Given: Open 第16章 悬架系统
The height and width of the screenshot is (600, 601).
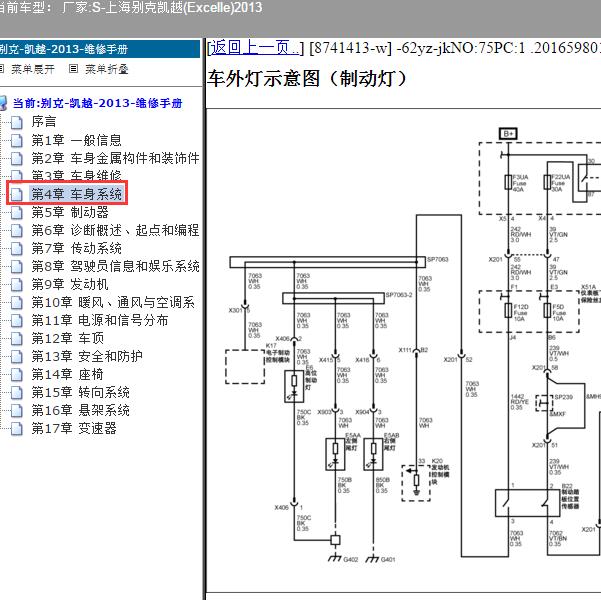Looking at the screenshot, I should click(80, 410).
